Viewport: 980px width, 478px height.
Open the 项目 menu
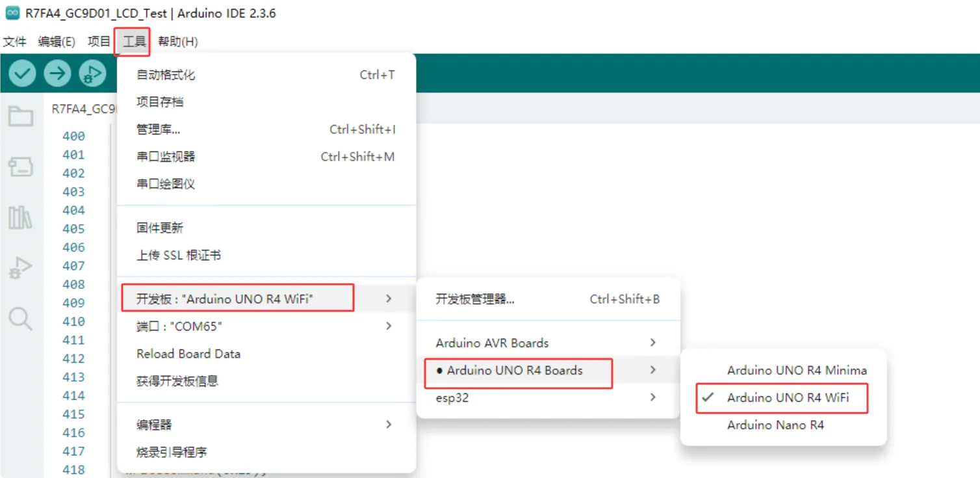pyautogui.click(x=99, y=42)
